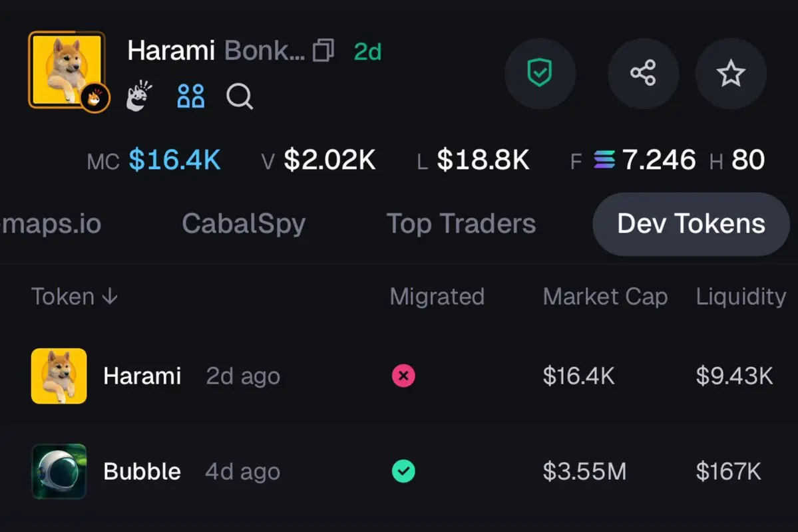This screenshot has width=798, height=532.
Task: Click the Solana fees icon
Action: point(604,160)
